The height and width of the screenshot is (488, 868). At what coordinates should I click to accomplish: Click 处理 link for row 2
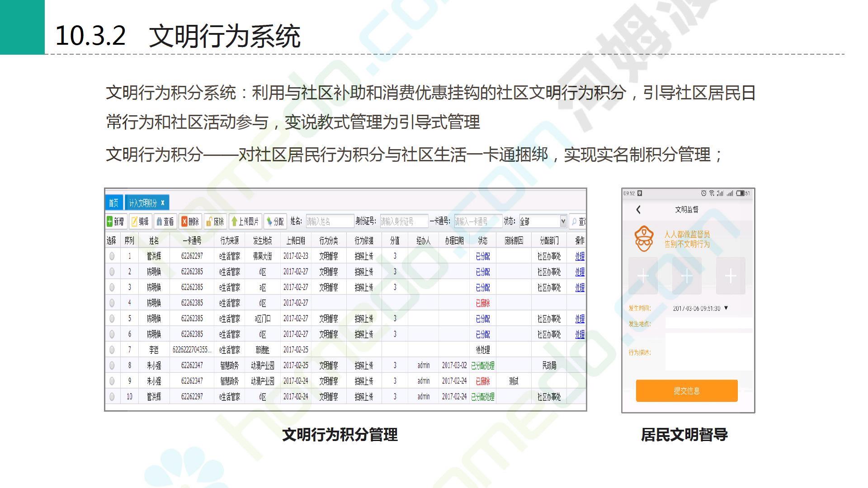click(580, 272)
